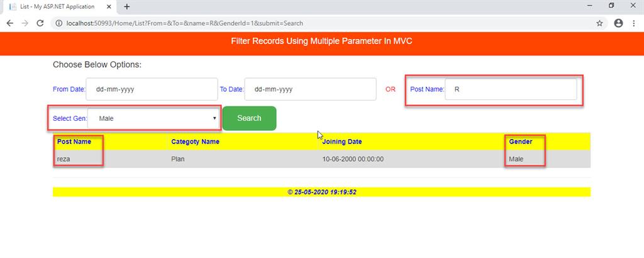Click the footer timestamp 25-05-2020 19:19:52
The width and height of the screenshot is (644, 258).
[325, 192]
